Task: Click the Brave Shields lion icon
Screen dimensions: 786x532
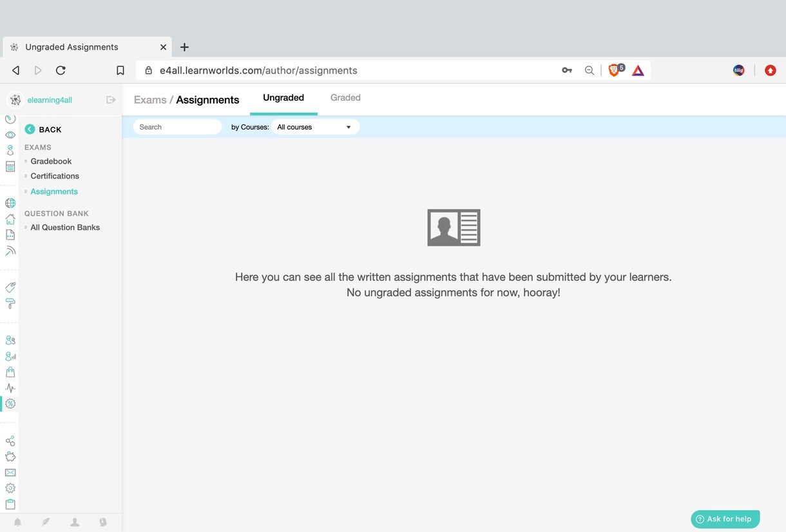Action: (615, 70)
